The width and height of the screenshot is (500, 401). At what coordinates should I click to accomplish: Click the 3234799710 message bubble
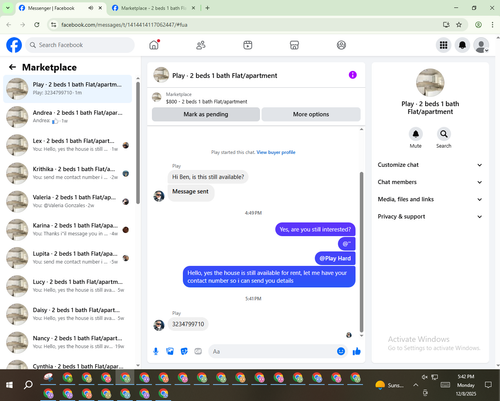pyautogui.click(x=188, y=324)
